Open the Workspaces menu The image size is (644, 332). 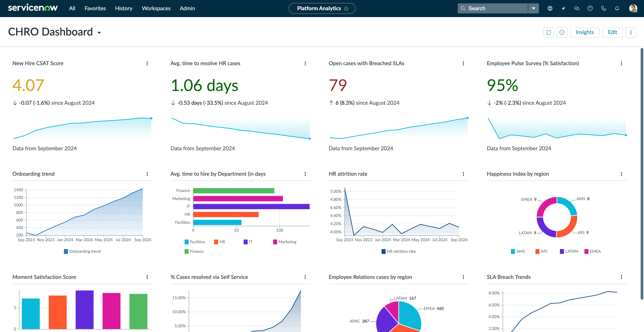point(156,9)
